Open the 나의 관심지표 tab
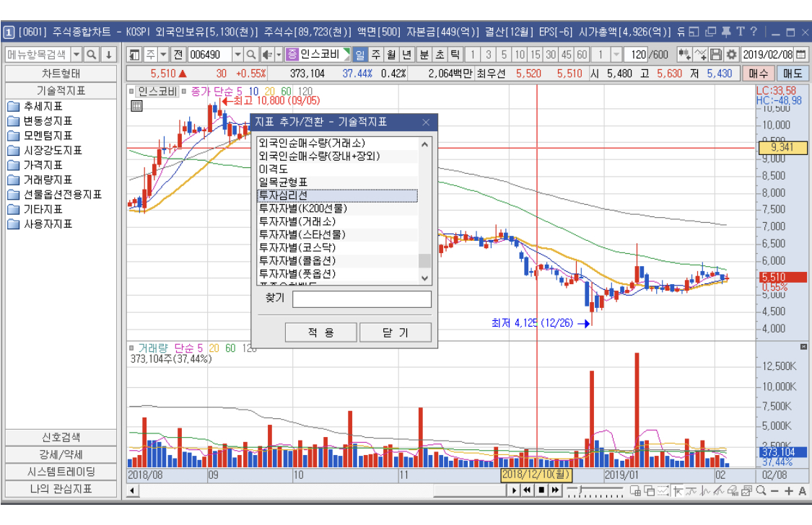 [x=61, y=488]
